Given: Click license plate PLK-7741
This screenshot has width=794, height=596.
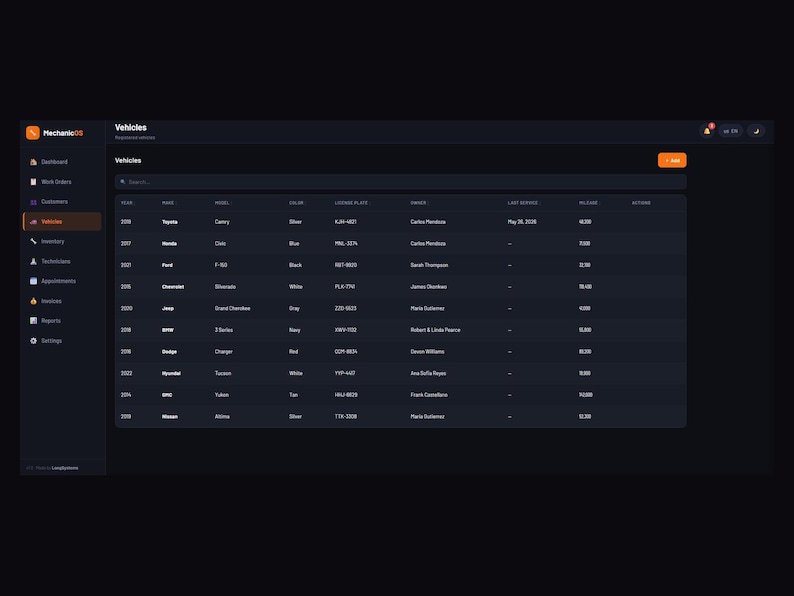Looking at the screenshot, I should click(345, 287).
